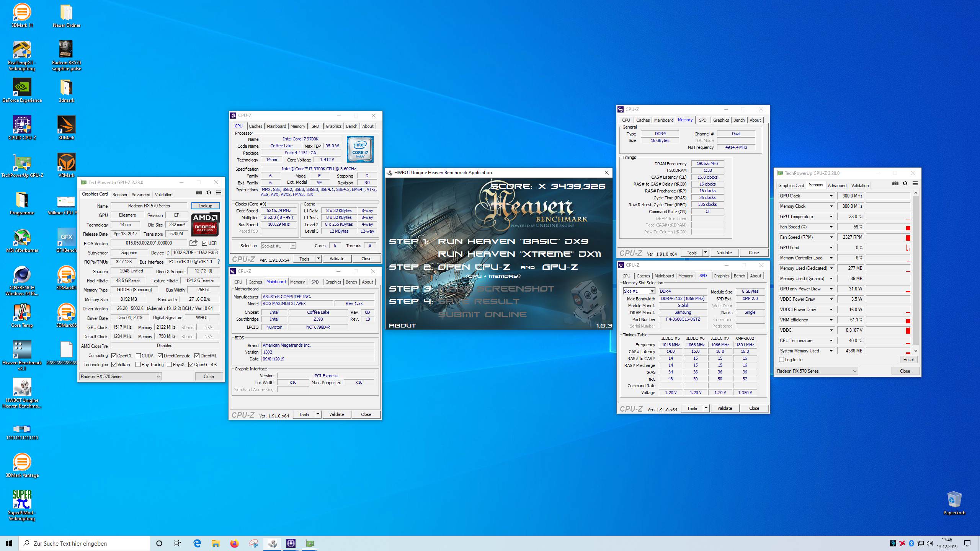The height and width of the screenshot is (551, 980).
Task: Click the taskbar search field
Action: [84, 543]
